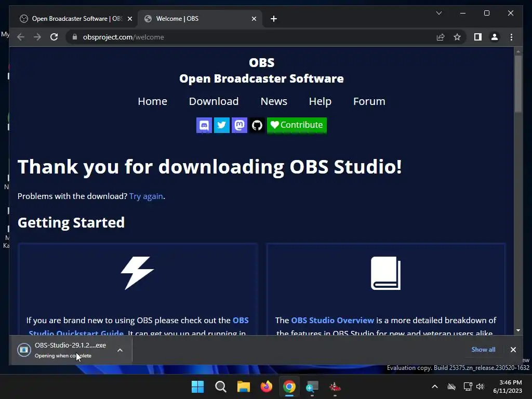Open the network tray icon
The image size is (532, 399).
(x=468, y=387)
